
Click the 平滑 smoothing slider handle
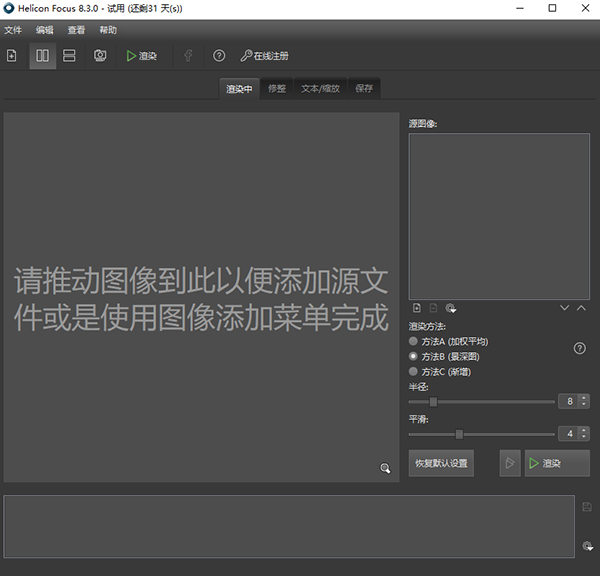pos(459,434)
